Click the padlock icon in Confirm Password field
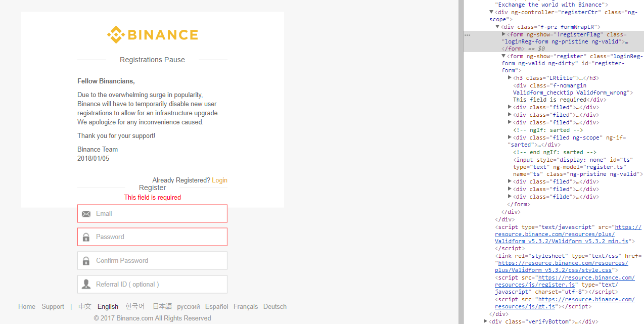The image size is (644, 324). point(86,261)
